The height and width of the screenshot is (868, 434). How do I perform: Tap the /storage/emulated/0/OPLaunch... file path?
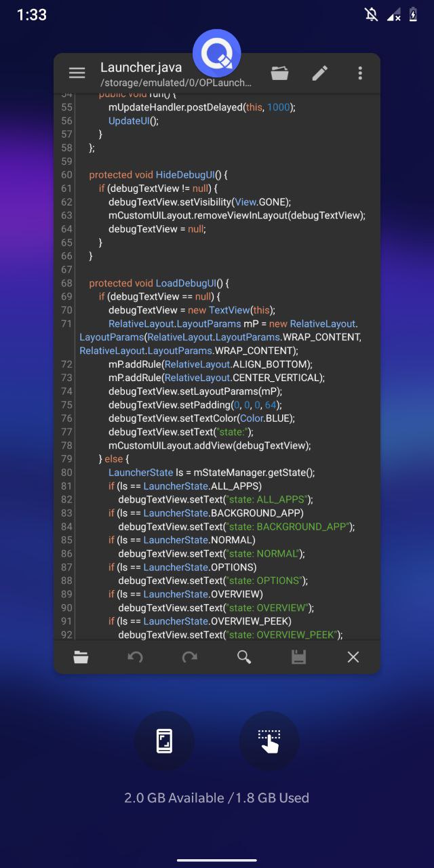tap(176, 83)
